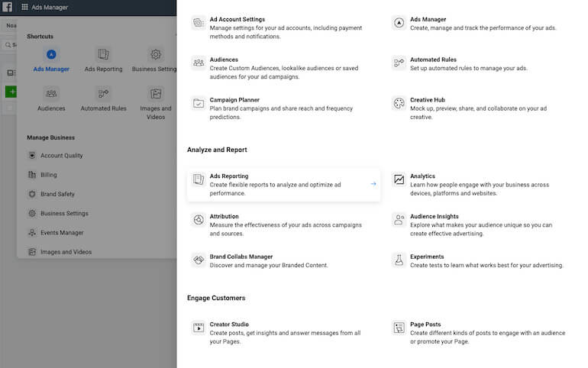Viewport: 588px width, 368px height.
Task: Open the Ads Reporting shortcut icon
Action: (x=104, y=55)
